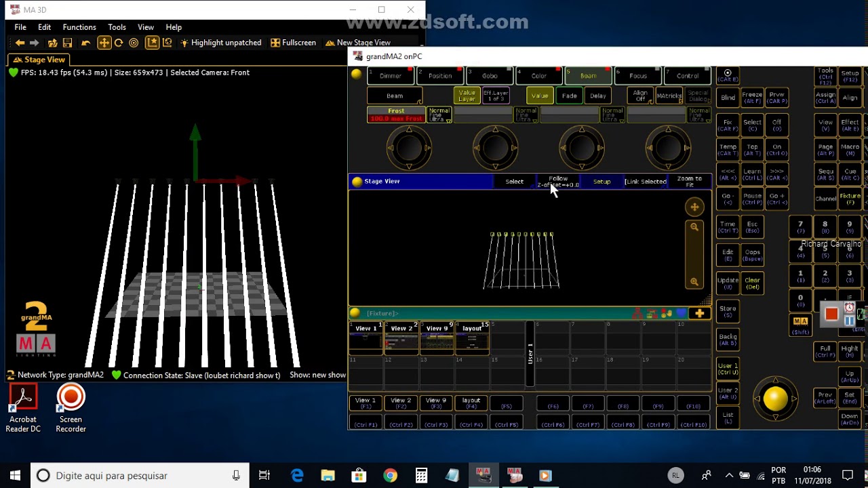Open the Align Off dropdown
This screenshot has width=868, height=488.
[640, 96]
